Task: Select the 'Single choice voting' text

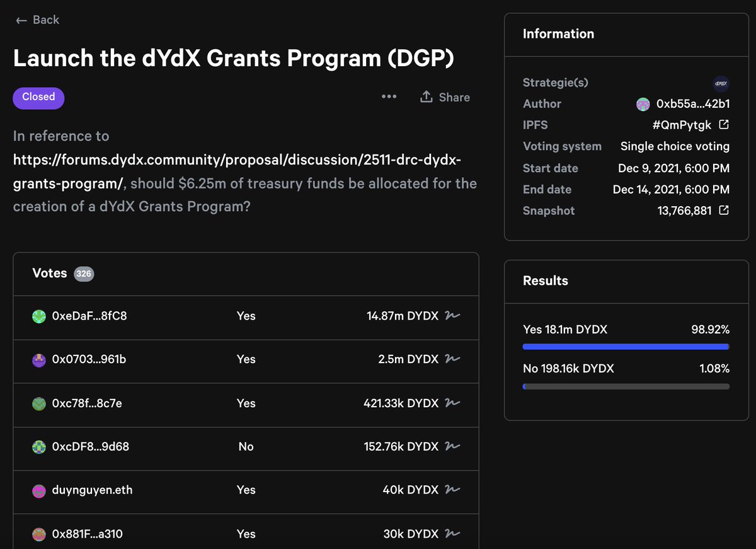Action: (675, 146)
